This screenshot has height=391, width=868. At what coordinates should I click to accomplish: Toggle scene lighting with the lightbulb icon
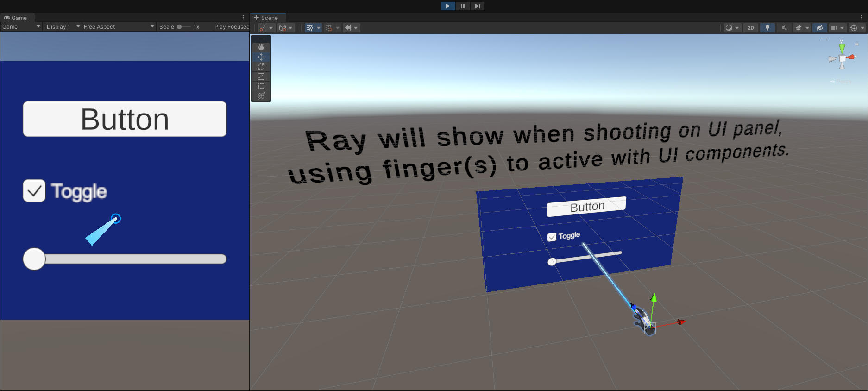[x=767, y=28]
